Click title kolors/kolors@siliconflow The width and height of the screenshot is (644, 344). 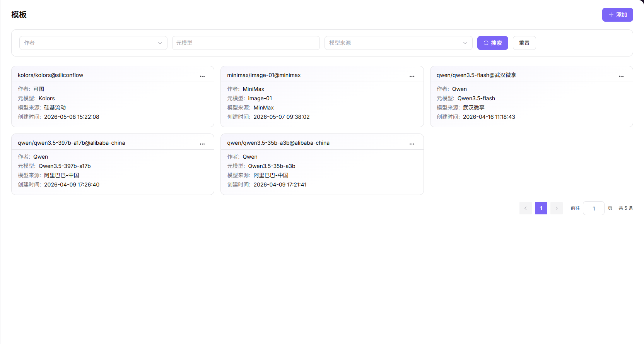[x=50, y=75]
